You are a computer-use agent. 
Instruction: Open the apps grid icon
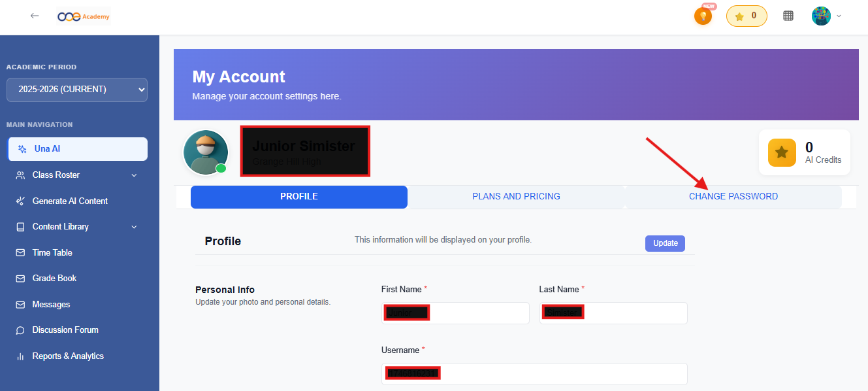pyautogui.click(x=788, y=16)
